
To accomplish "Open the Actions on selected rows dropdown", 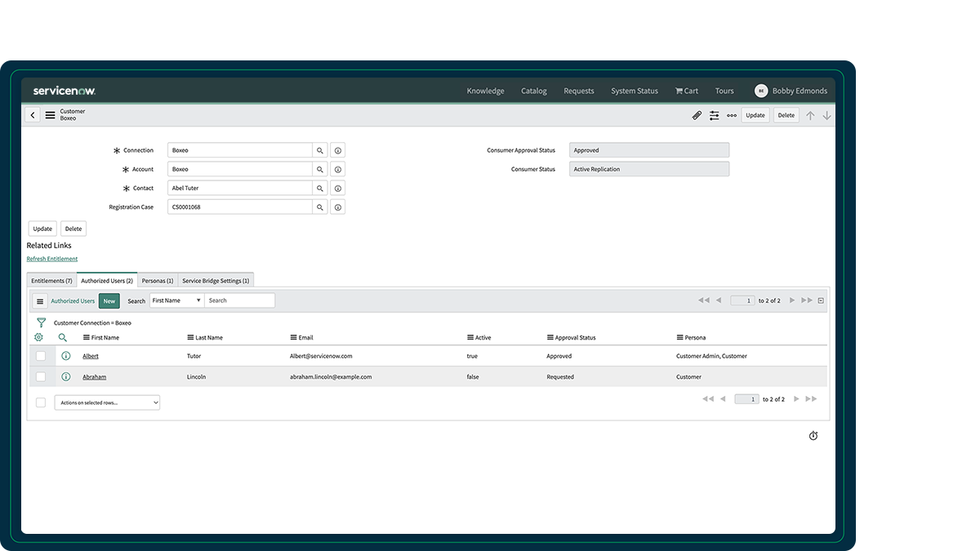I will pos(106,402).
